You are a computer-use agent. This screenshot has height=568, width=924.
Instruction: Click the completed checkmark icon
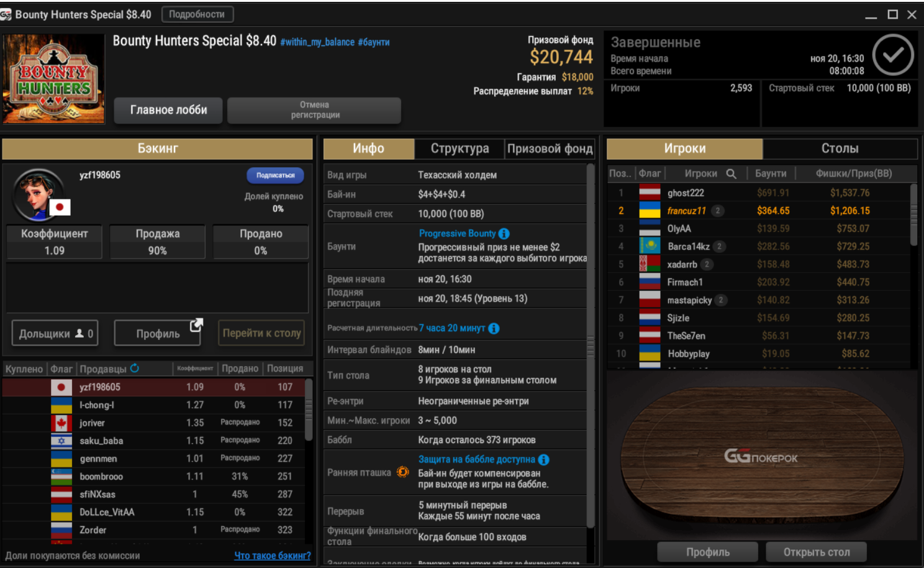click(x=892, y=55)
